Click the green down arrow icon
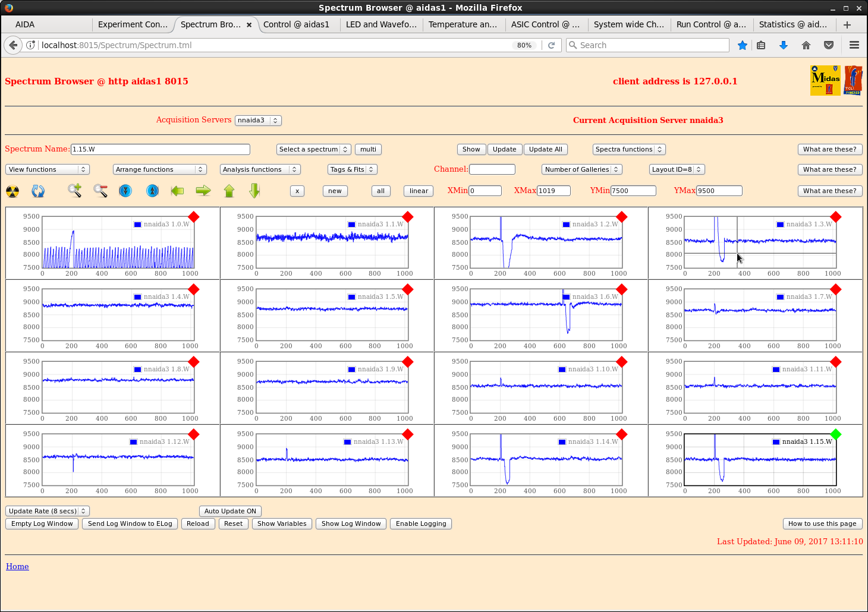 [x=254, y=191]
